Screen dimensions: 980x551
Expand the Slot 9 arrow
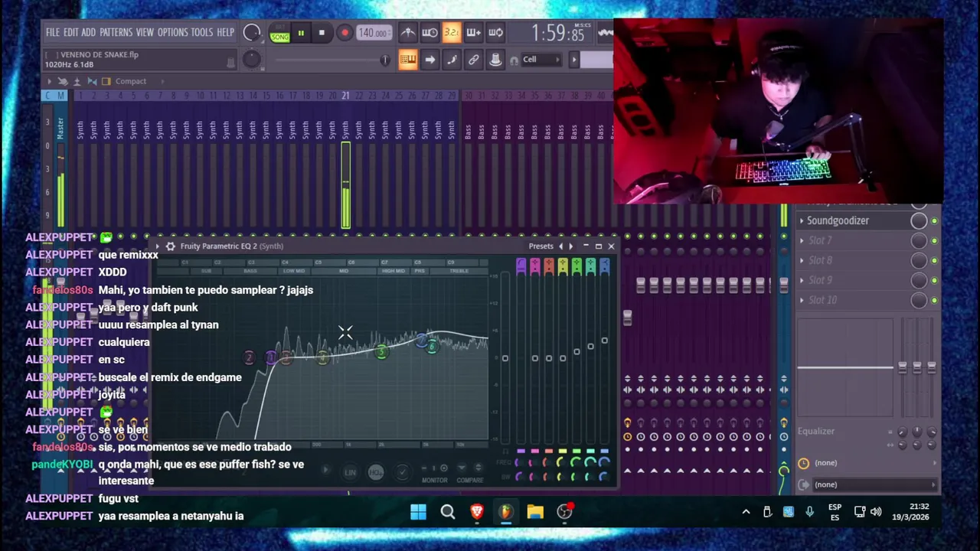[802, 280]
